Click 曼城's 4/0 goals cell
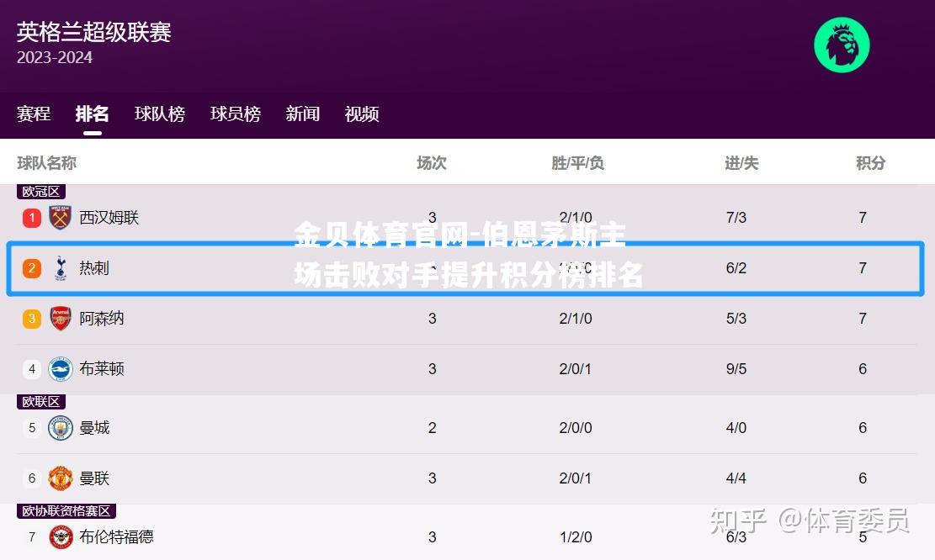Image resolution: width=935 pixels, height=560 pixels. tap(736, 428)
